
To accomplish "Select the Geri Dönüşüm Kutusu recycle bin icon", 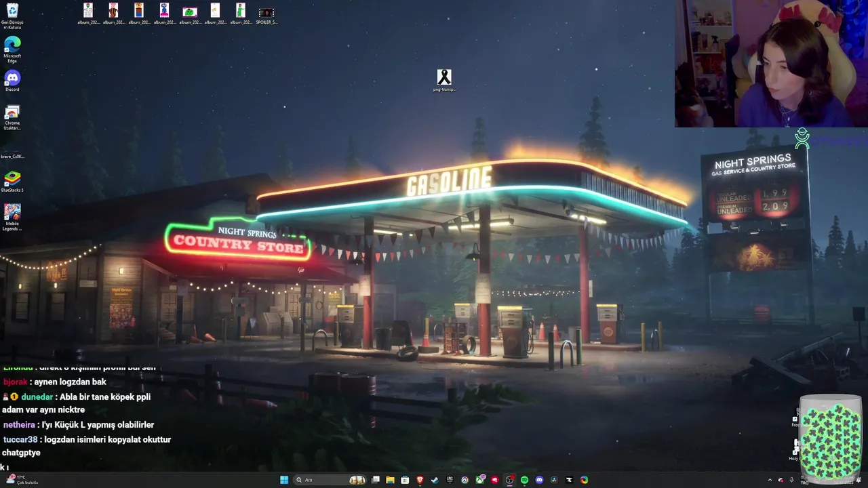I will (12, 16).
